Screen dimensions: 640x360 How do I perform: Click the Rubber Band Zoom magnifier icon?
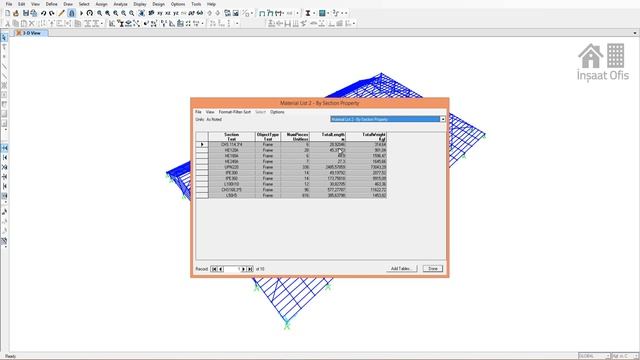click(99, 13)
